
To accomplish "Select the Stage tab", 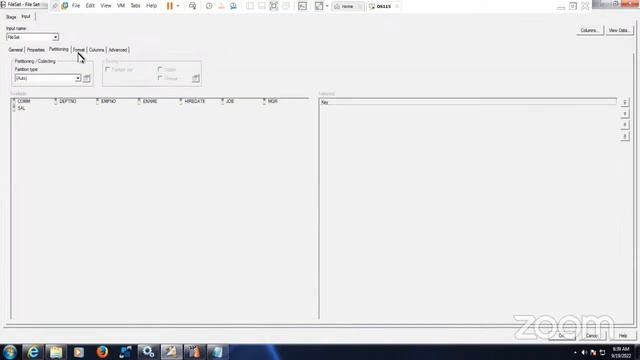I will [11, 17].
